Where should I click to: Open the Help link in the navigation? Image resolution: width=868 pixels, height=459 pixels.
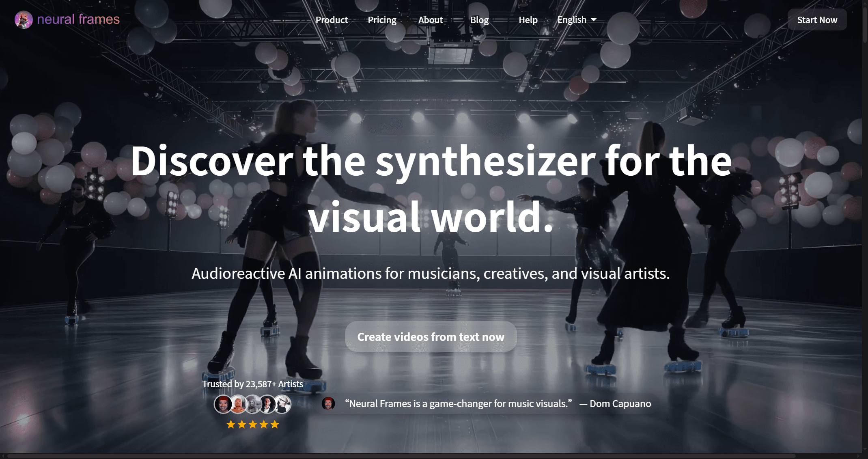tap(528, 20)
